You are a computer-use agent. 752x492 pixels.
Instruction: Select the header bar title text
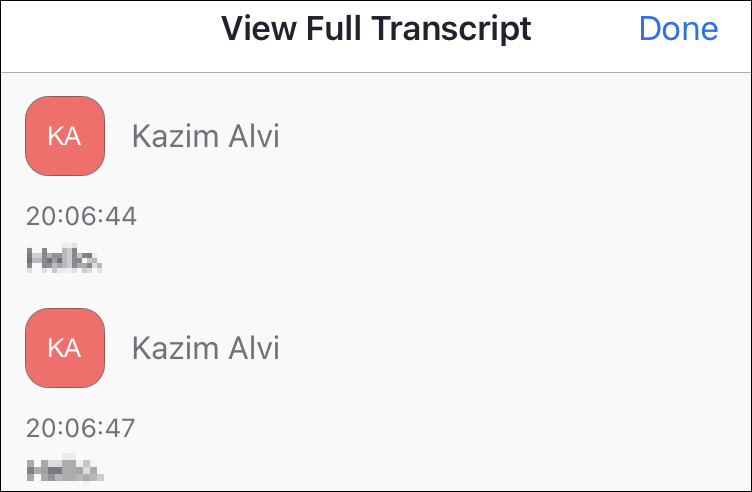(376, 29)
